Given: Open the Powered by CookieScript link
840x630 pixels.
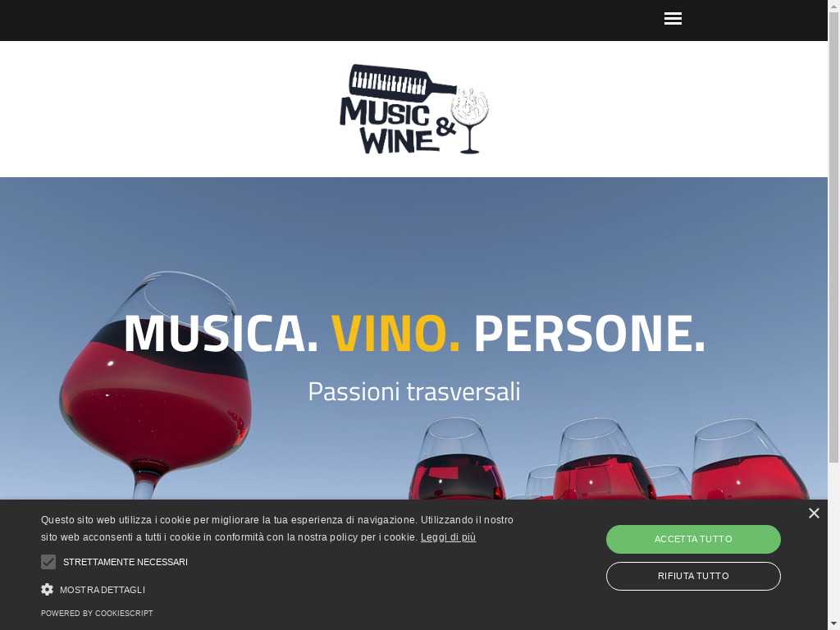Looking at the screenshot, I should click(97, 613).
